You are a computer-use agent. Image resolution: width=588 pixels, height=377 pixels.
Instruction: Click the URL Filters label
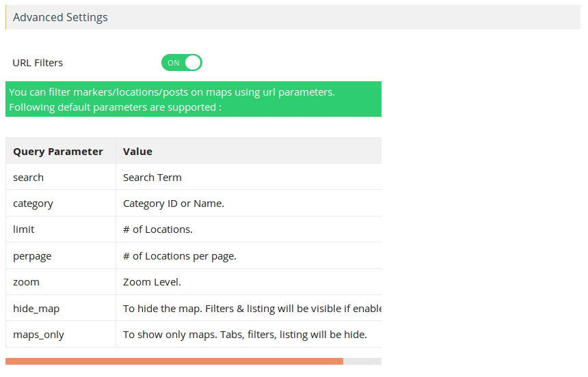click(38, 63)
